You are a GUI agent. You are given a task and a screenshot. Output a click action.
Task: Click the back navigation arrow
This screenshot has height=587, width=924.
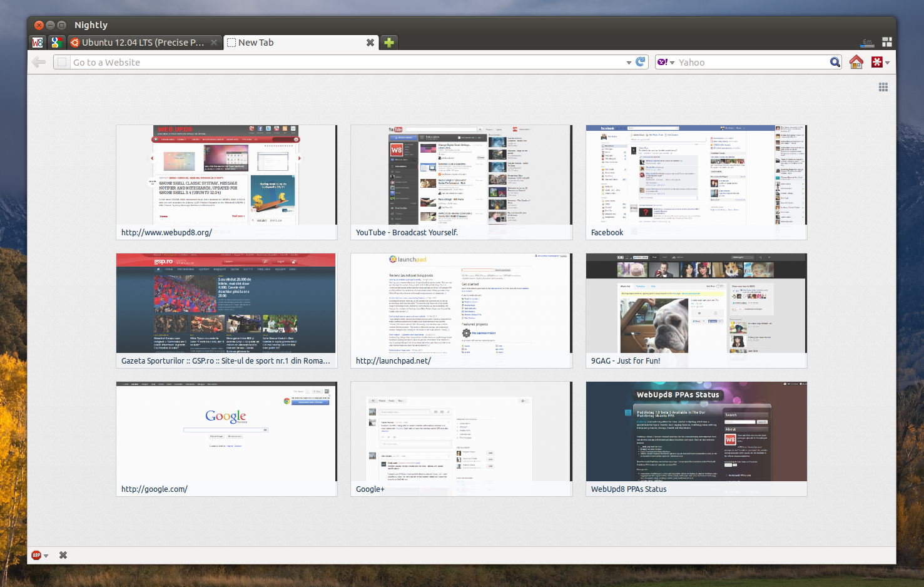click(38, 62)
